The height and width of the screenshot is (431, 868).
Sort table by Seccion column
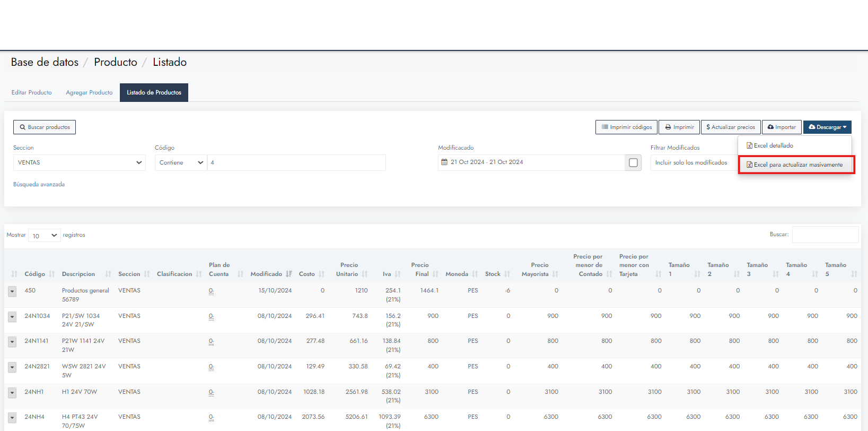pos(134,274)
